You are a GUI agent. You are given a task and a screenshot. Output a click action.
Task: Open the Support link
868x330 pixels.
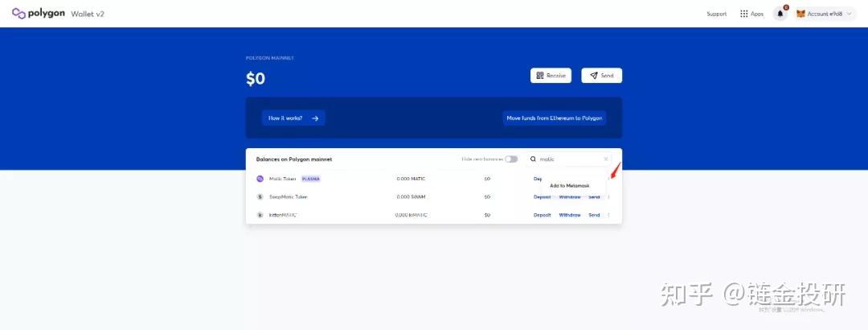point(716,14)
